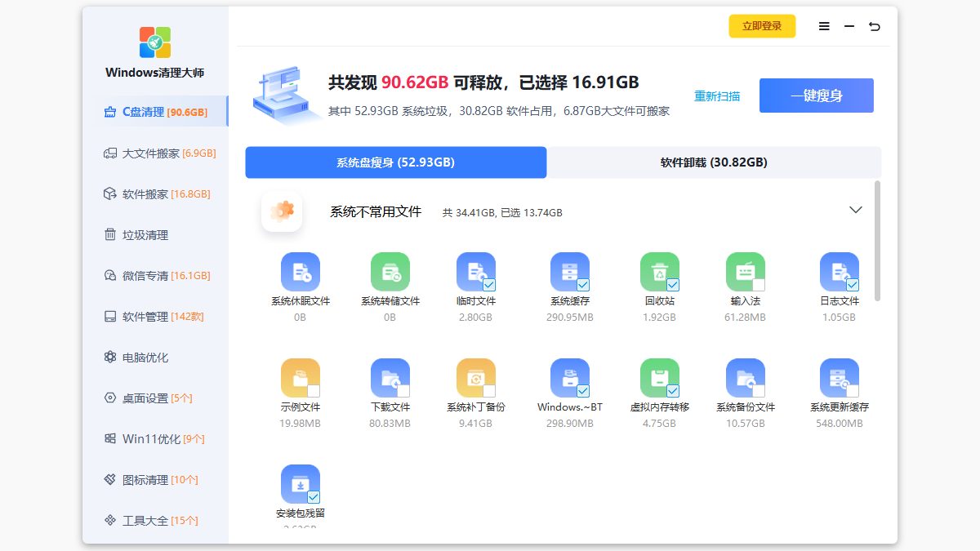
Task: Collapse the 系统不常用文件 section chevron
Action: point(856,210)
